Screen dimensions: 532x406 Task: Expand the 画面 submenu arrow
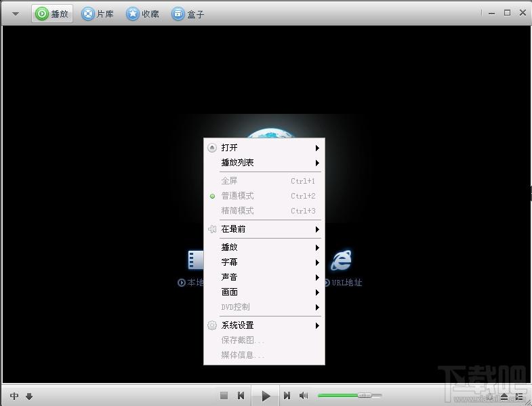[x=317, y=293]
